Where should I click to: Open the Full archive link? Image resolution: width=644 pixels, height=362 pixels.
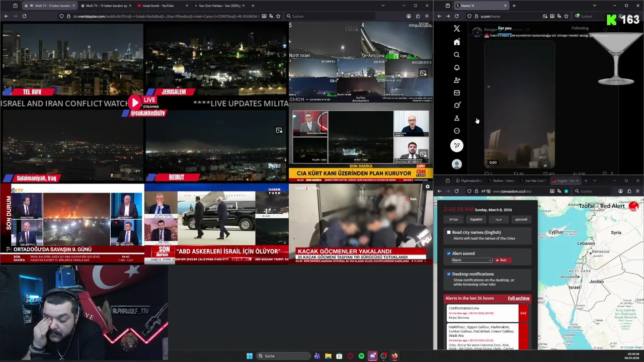518,298
